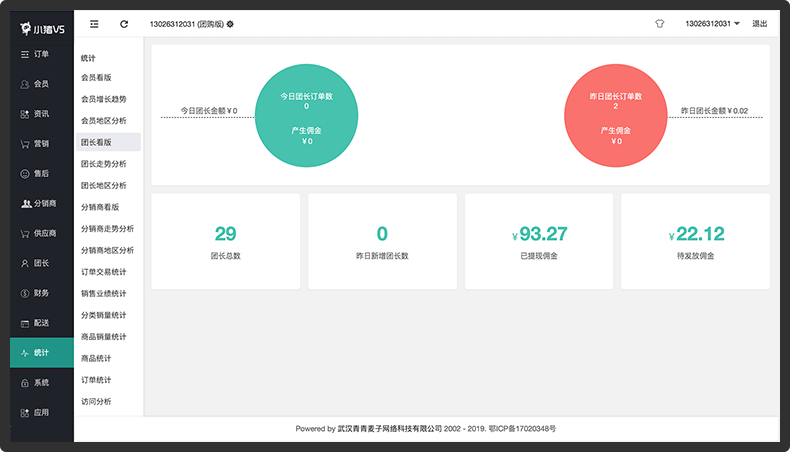Click the 配送 icon in sidebar
This screenshot has width=790, height=452.
point(25,324)
